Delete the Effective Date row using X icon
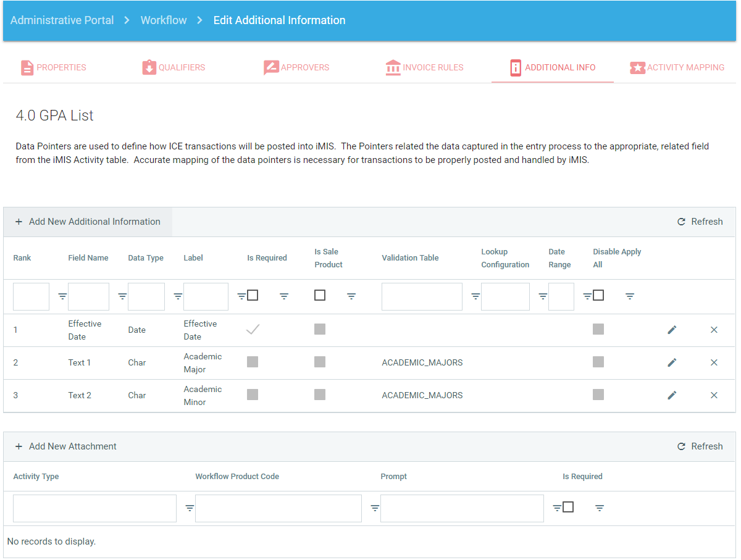This screenshot has width=741, height=560. 714,330
